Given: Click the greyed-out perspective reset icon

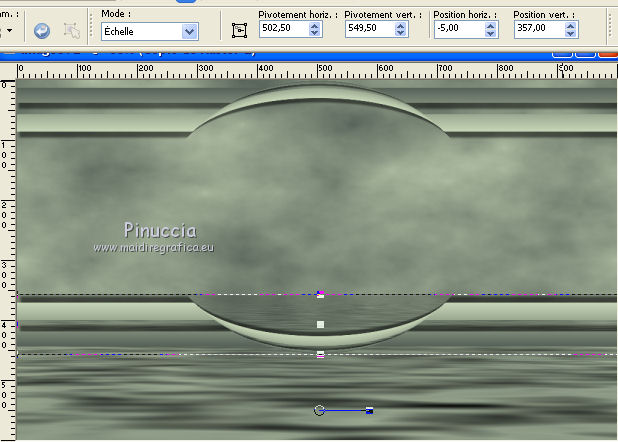Looking at the screenshot, I should tap(72, 31).
